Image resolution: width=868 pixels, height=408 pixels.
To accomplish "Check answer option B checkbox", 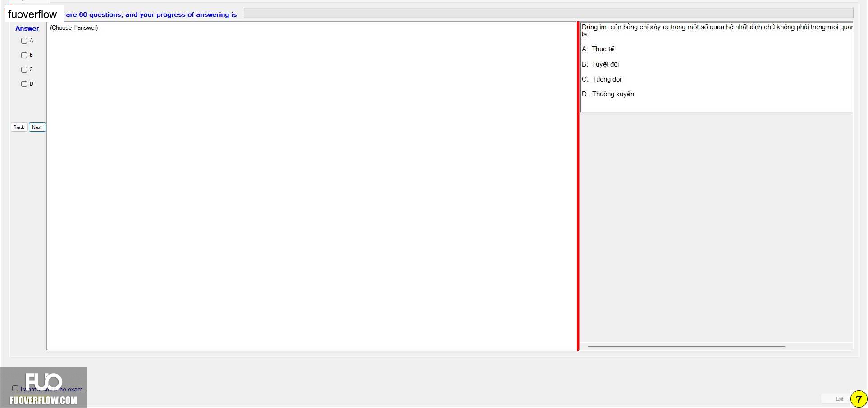I will coord(24,55).
